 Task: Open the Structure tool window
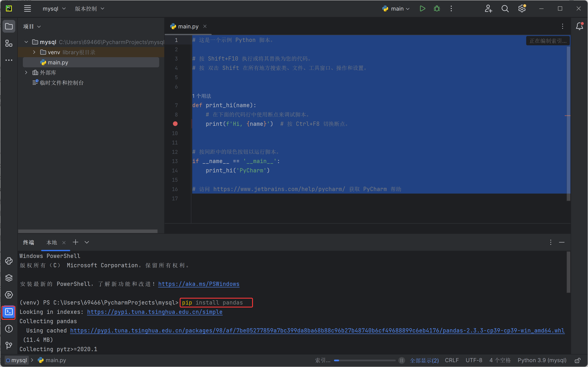click(x=9, y=43)
